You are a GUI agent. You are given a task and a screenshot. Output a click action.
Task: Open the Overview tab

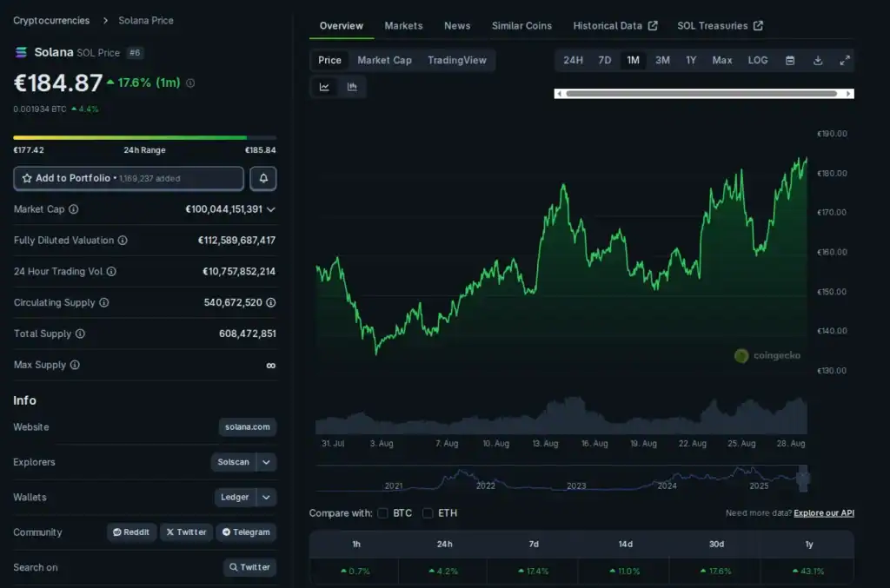(341, 26)
